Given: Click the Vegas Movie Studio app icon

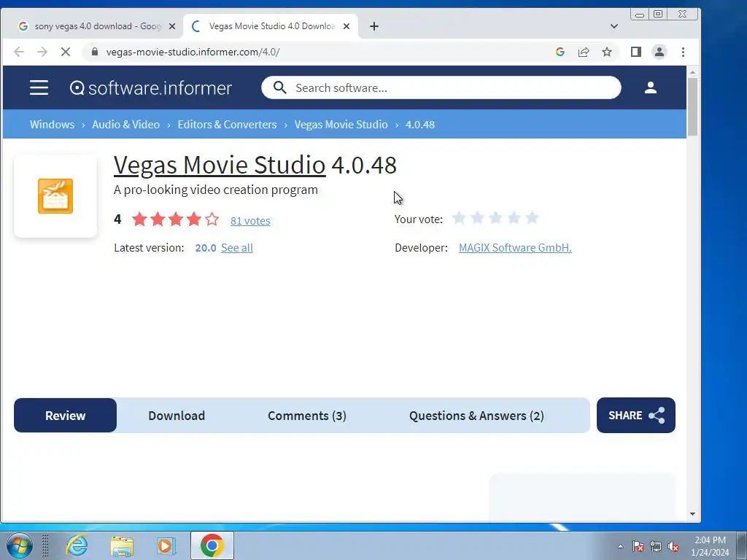Looking at the screenshot, I should [x=55, y=196].
